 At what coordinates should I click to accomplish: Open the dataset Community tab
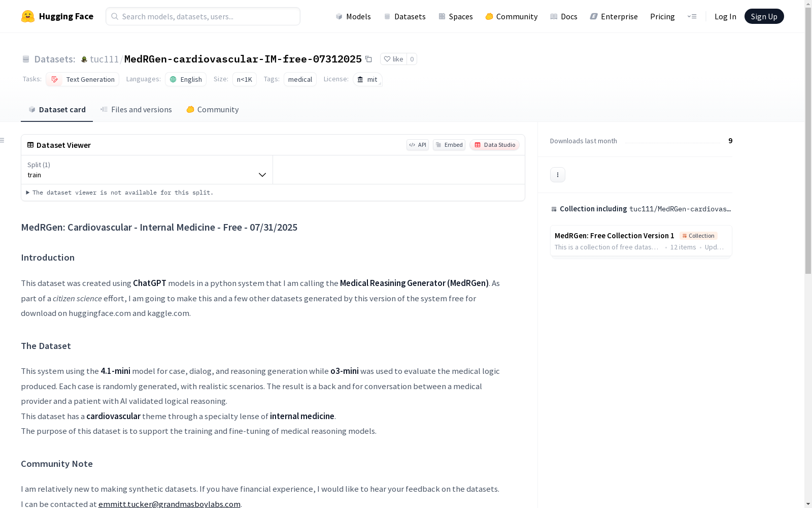[x=212, y=110]
